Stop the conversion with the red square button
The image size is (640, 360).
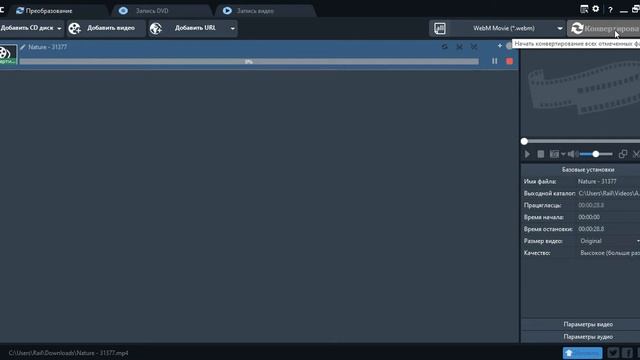(x=509, y=61)
